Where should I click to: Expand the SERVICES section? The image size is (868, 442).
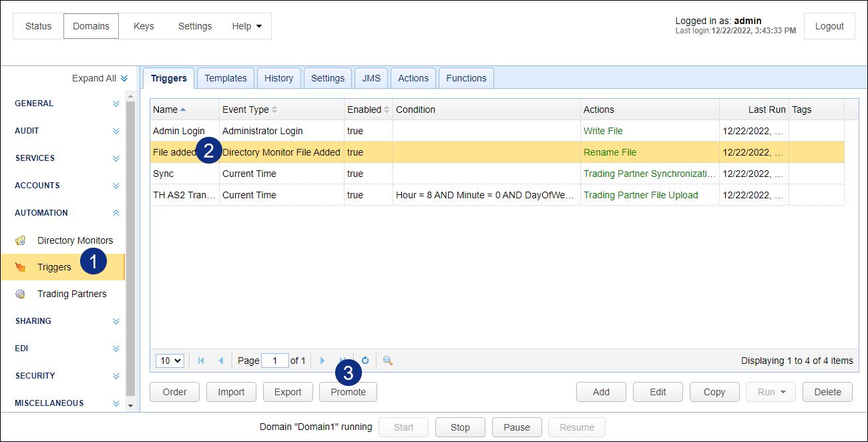point(116,158)
